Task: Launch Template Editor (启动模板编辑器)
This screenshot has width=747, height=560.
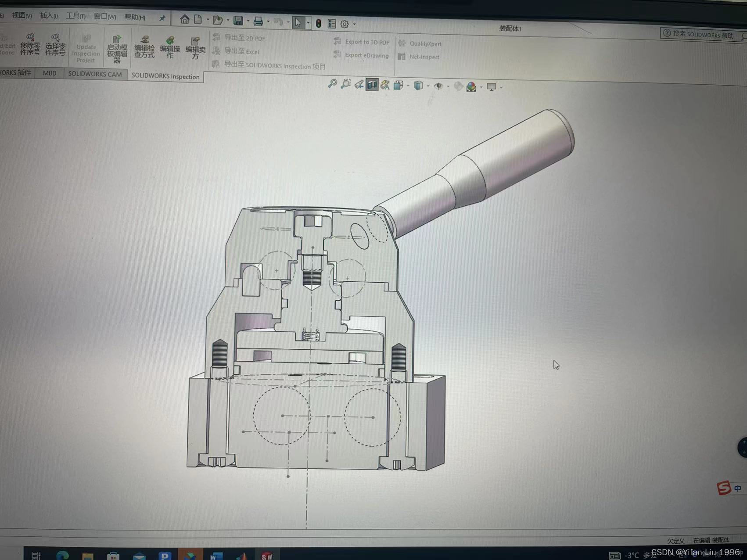Action: pos(117,49)
